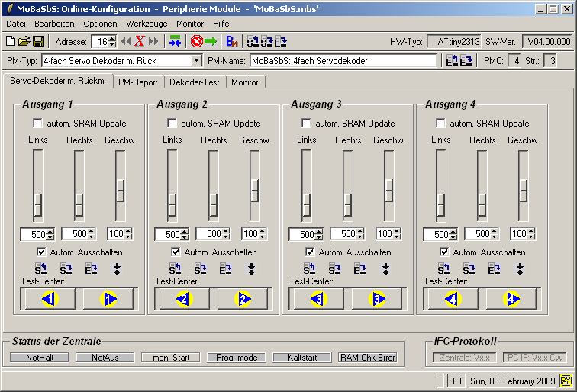Screen dimensions: 577x392
Task: Enable autom. SRAM Update for Ausgang 1
Action: point(38,123)
